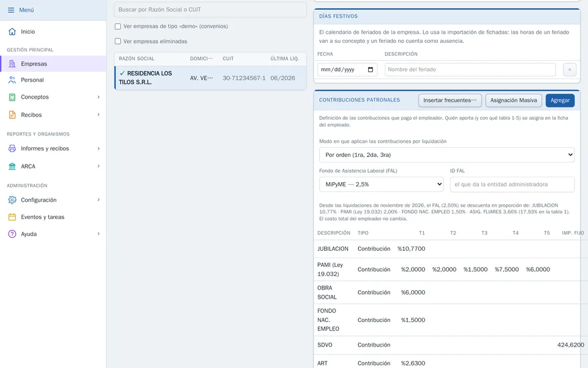588x368 pixels.
Task: Click the Ayuda question mark icon
Action: click(x=12, y=234)
